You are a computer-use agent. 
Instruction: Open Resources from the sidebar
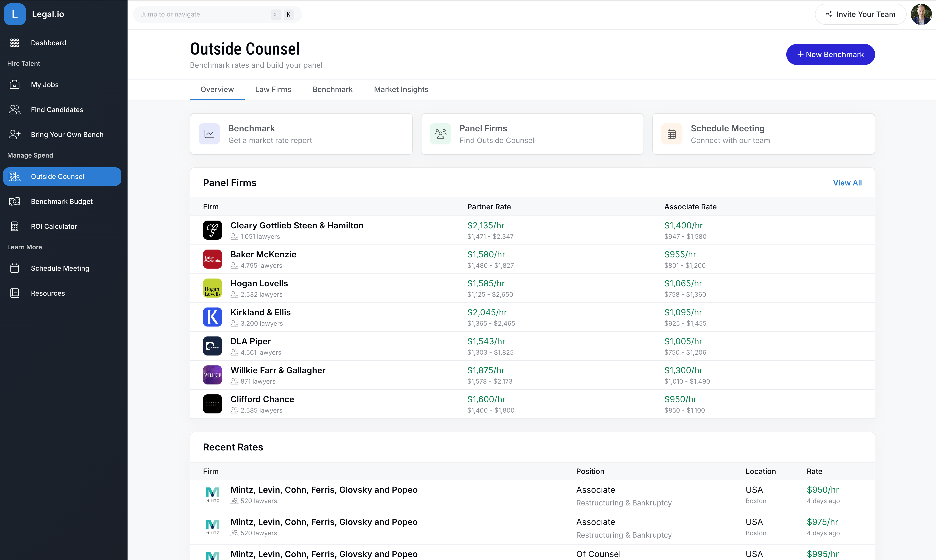coord(62,293)
